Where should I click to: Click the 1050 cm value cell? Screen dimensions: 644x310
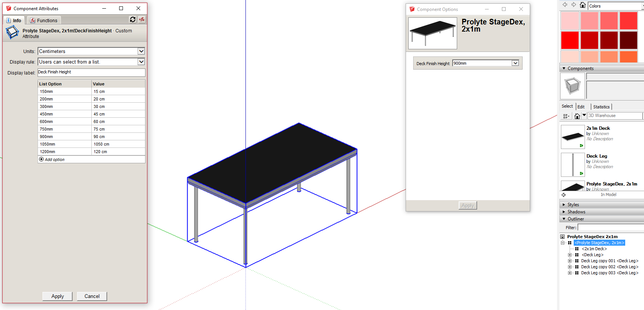pos(118,144)
